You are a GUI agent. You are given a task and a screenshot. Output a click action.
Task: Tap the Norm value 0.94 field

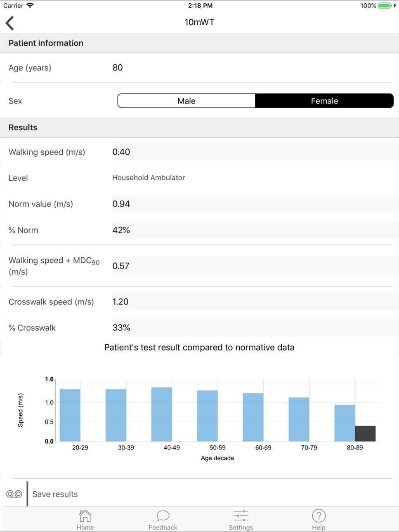click(x=255, y=204)
